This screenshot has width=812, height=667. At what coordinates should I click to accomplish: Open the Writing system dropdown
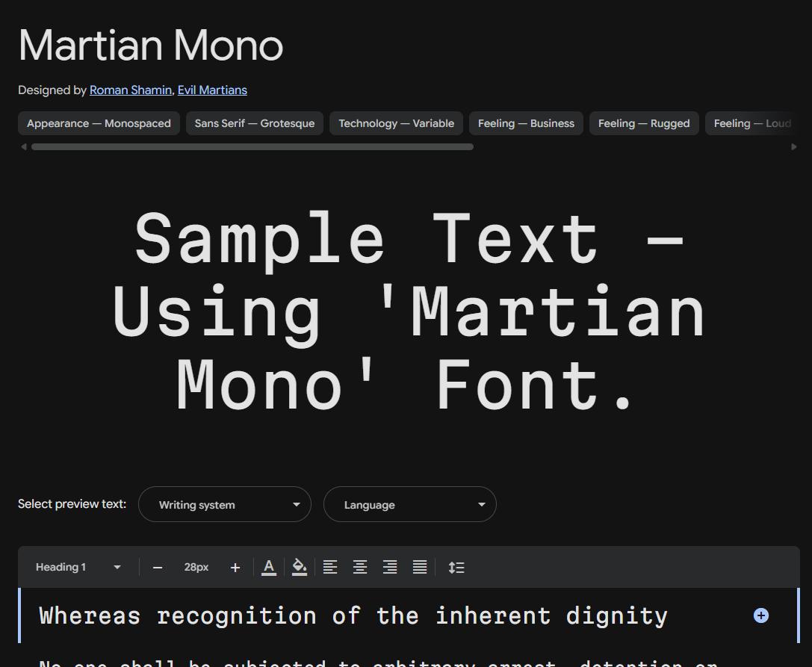[225, 504]
